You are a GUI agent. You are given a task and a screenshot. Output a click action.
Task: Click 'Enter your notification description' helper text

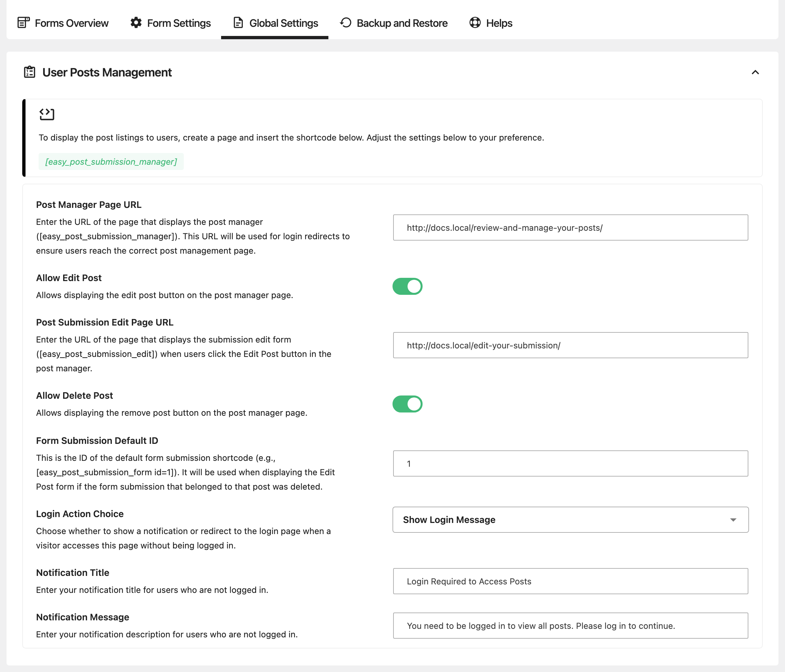(167, 634)
